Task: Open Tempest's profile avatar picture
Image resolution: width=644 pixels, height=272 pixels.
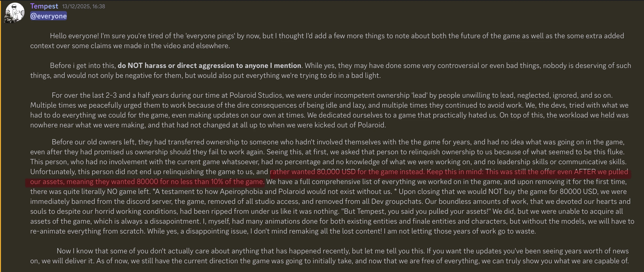Action: click(14, 13)
